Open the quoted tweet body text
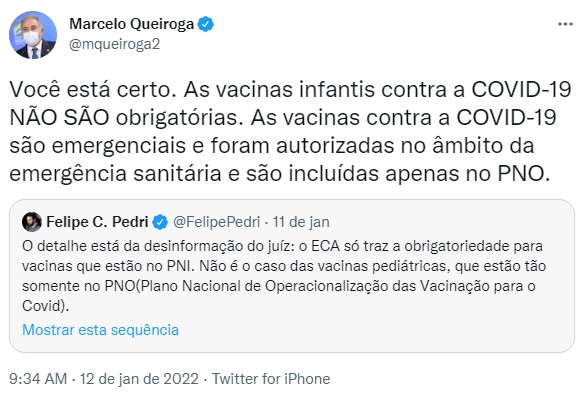 click(284, 276)
